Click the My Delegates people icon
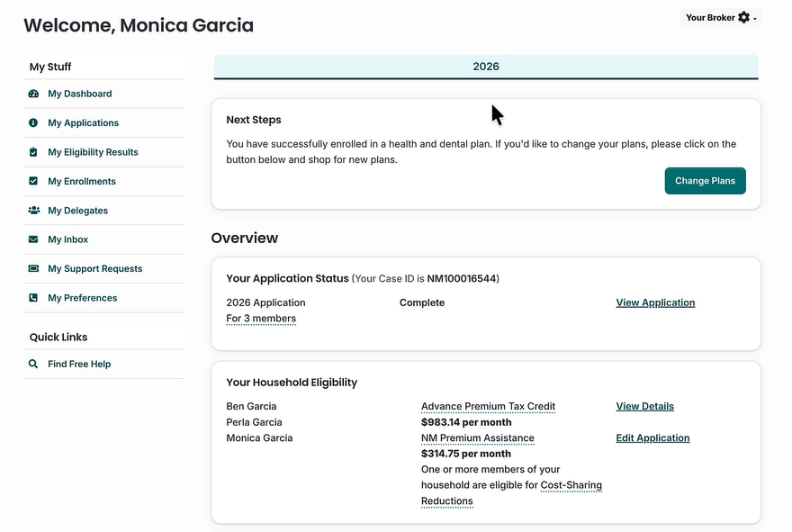792x532 pixels. (x=33, y=211)
